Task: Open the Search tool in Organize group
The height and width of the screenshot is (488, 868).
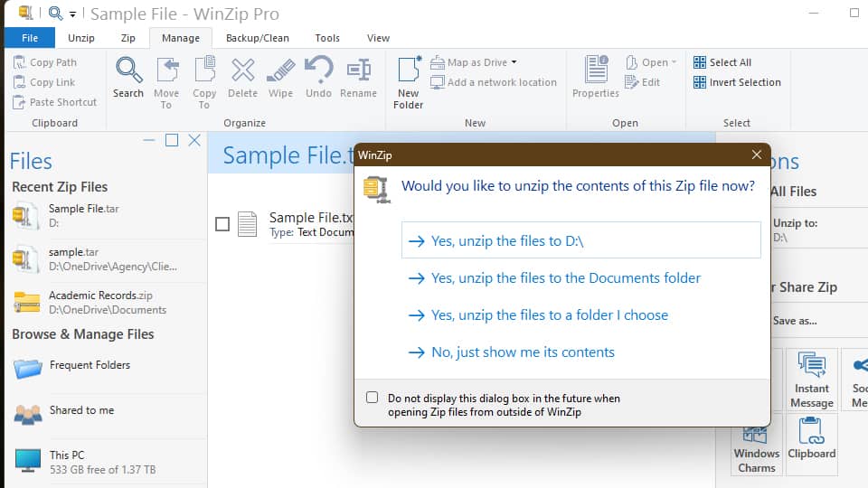Action: 128,78
